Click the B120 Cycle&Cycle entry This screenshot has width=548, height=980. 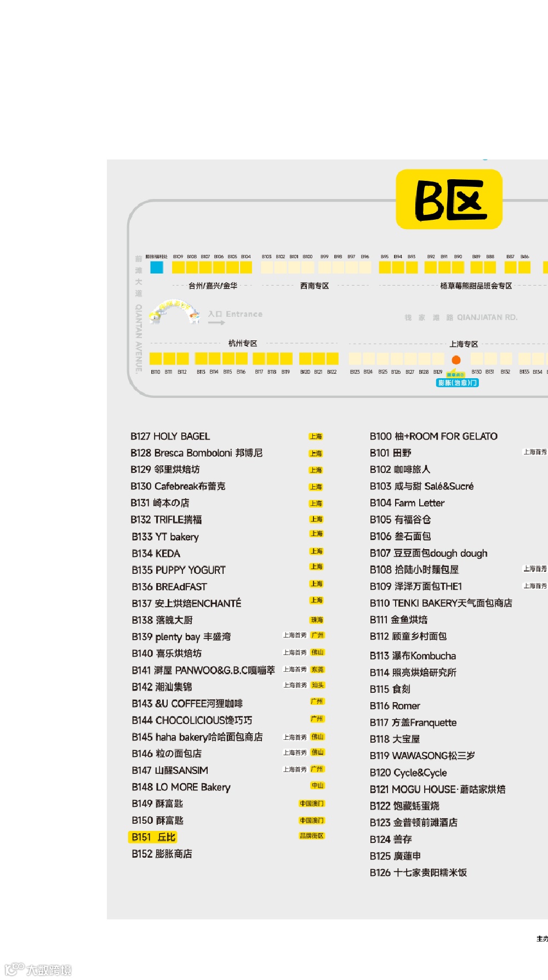click(x=408, y=772)
